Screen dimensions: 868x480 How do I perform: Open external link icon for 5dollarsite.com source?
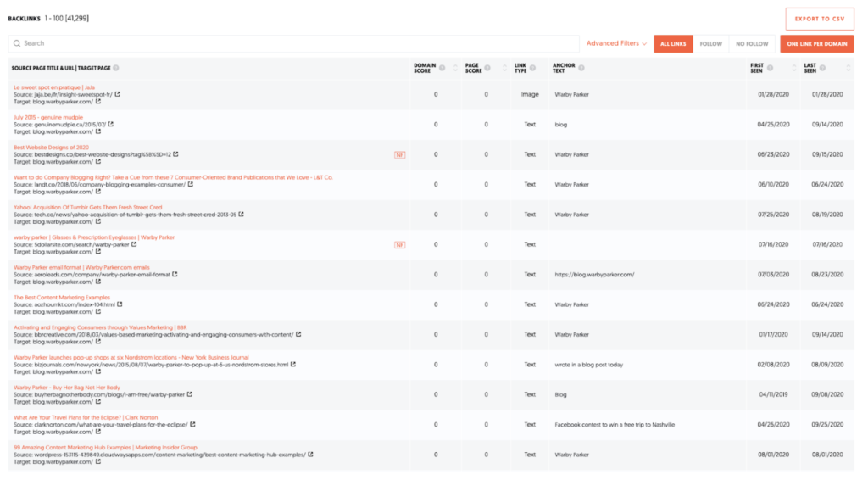(134, 244)
